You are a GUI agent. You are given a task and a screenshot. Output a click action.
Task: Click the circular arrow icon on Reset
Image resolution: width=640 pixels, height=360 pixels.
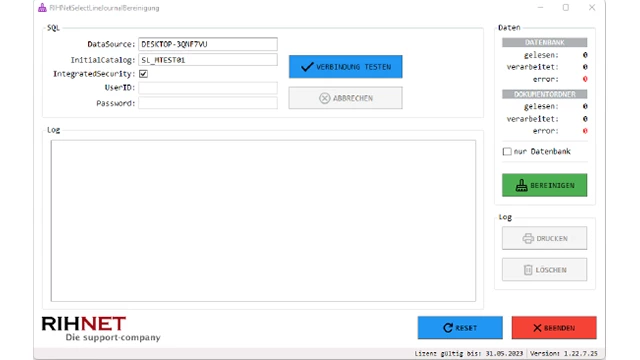pos(448,328)
